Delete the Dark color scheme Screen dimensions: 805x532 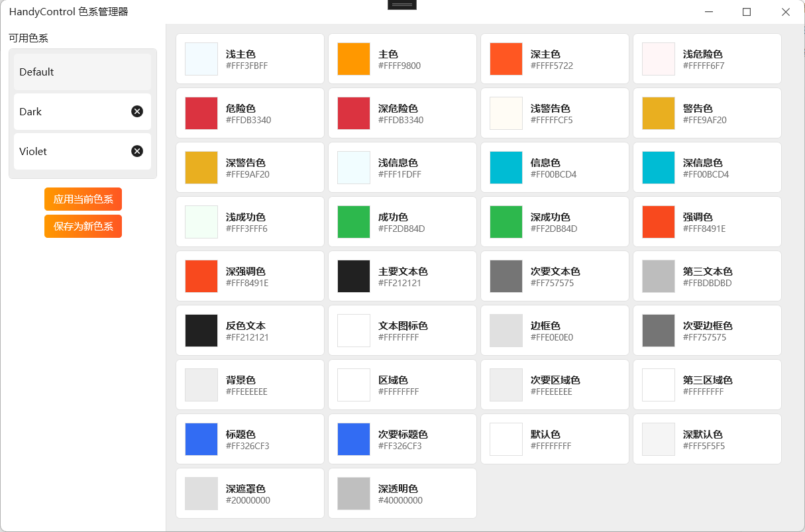coord(137,111)
